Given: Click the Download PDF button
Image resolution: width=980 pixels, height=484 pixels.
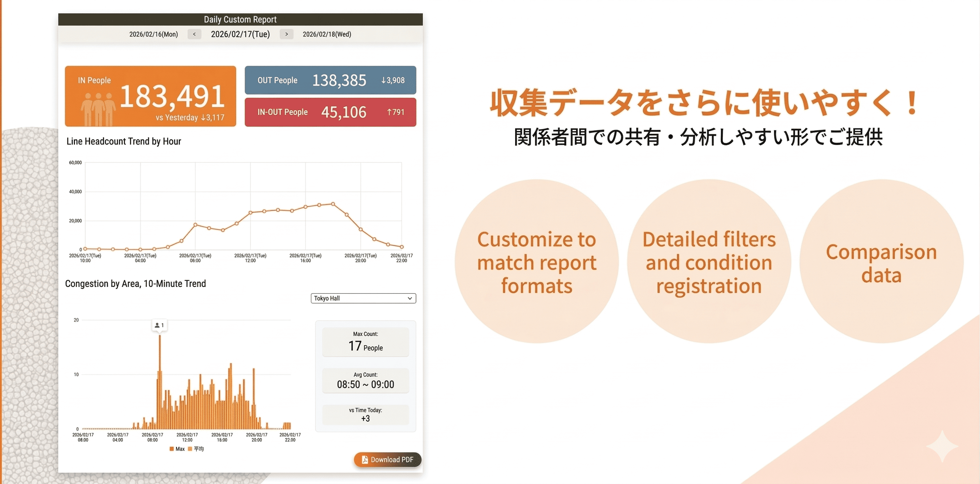Looking at the screenshot, I should [x=387, y=459].
